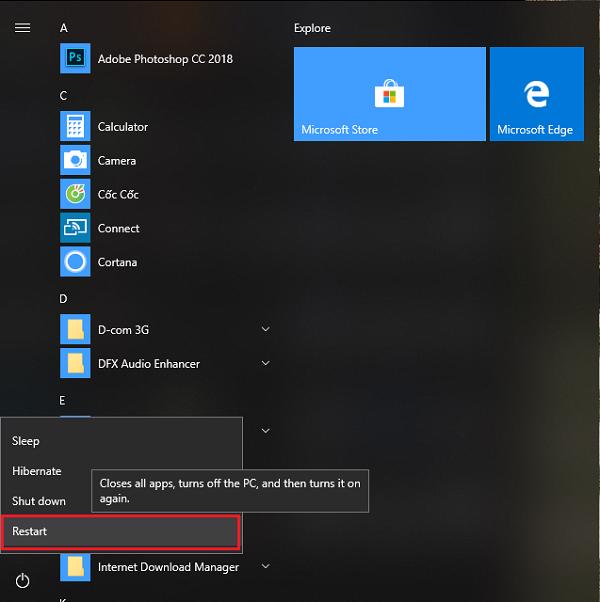Launch Adobe Photoshop CC 2018

(164, 59)
